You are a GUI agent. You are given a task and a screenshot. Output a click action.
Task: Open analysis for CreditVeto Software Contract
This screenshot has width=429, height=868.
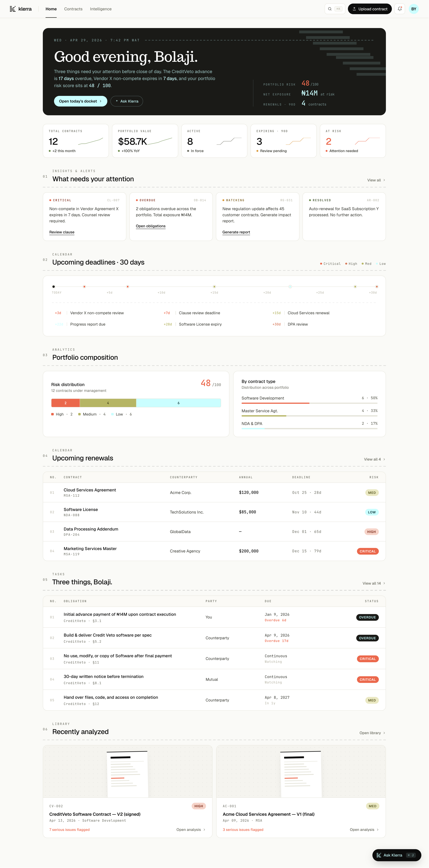click(191, 830)
